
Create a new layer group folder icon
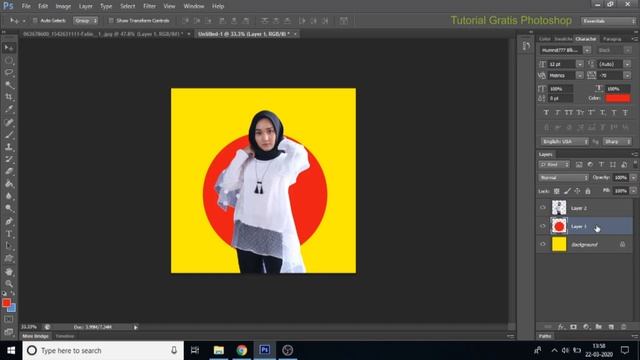598,327
